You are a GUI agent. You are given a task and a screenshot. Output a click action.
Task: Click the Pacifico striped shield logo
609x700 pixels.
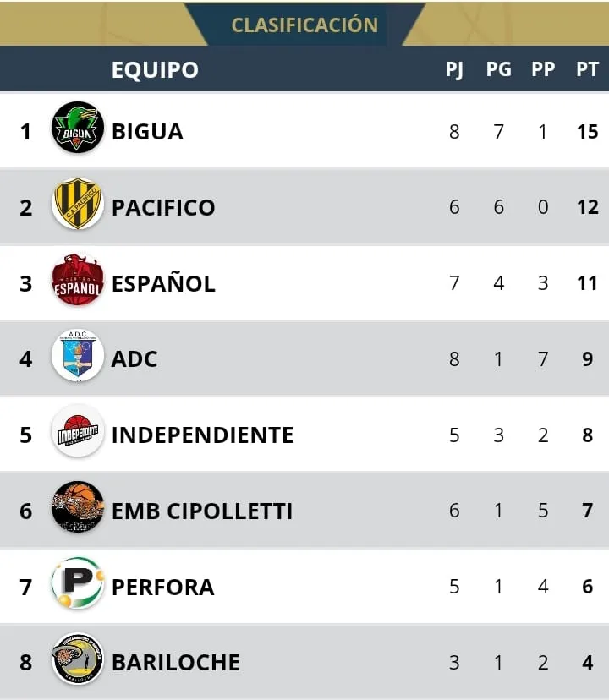[x=78, y=205]
